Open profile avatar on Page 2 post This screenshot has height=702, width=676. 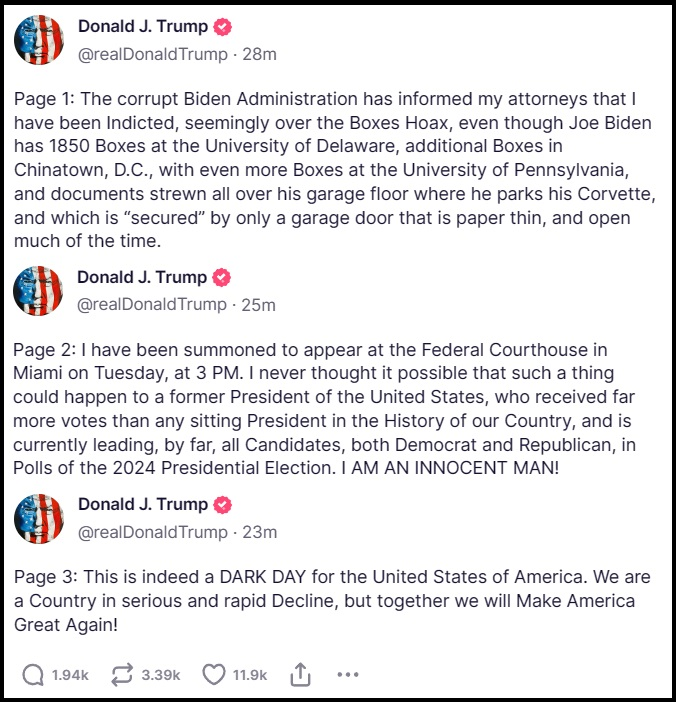(39, 291)
